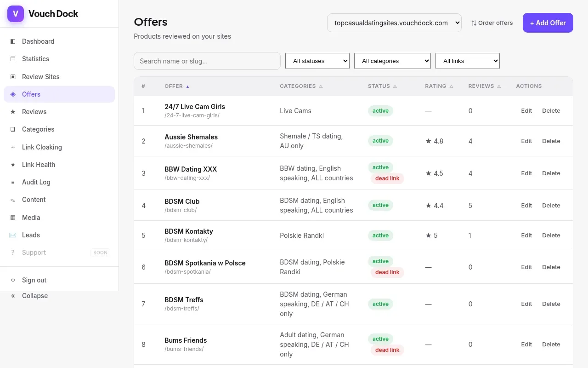The height and width of the screenshot is (368, 588).
Task: Click the Sign out power icon
Action: click(13, 280)
